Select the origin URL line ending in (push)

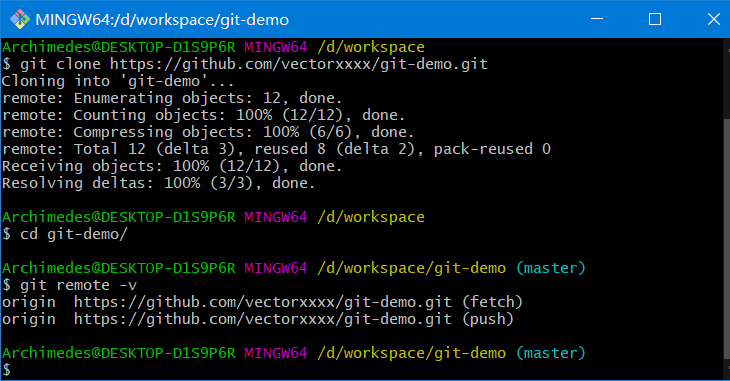[x=258, y=319]
